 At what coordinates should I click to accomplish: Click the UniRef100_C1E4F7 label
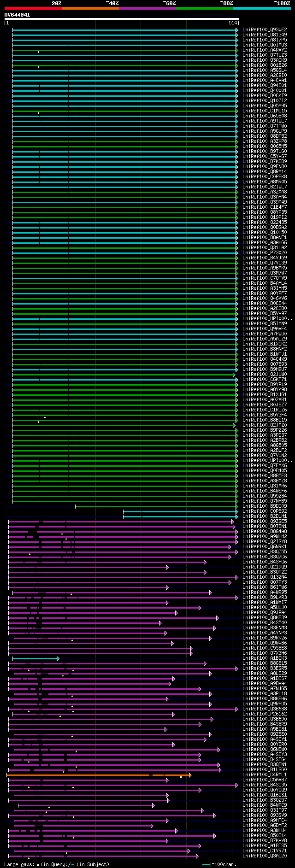[x=265, y=207]
